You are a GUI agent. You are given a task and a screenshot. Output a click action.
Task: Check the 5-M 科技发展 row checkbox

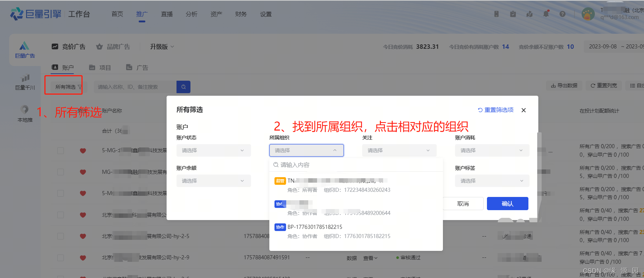coord(61,193)
